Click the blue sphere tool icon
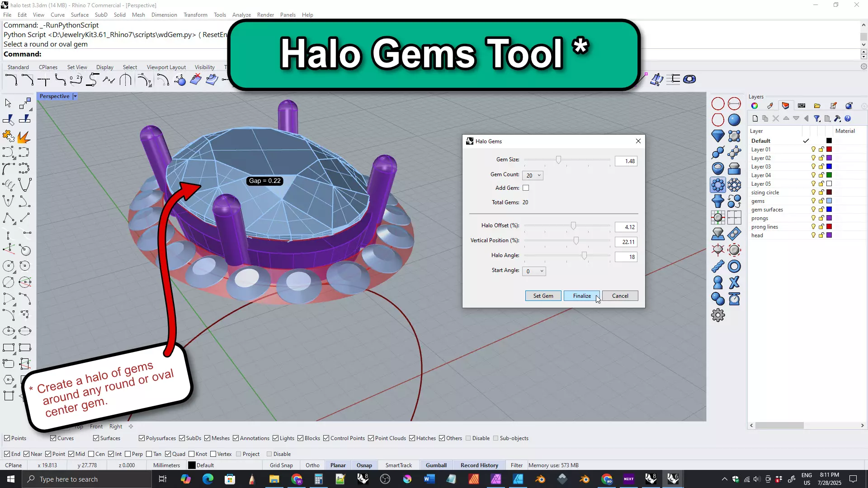Viewport: 868px width, 488px height. (734, 120)
